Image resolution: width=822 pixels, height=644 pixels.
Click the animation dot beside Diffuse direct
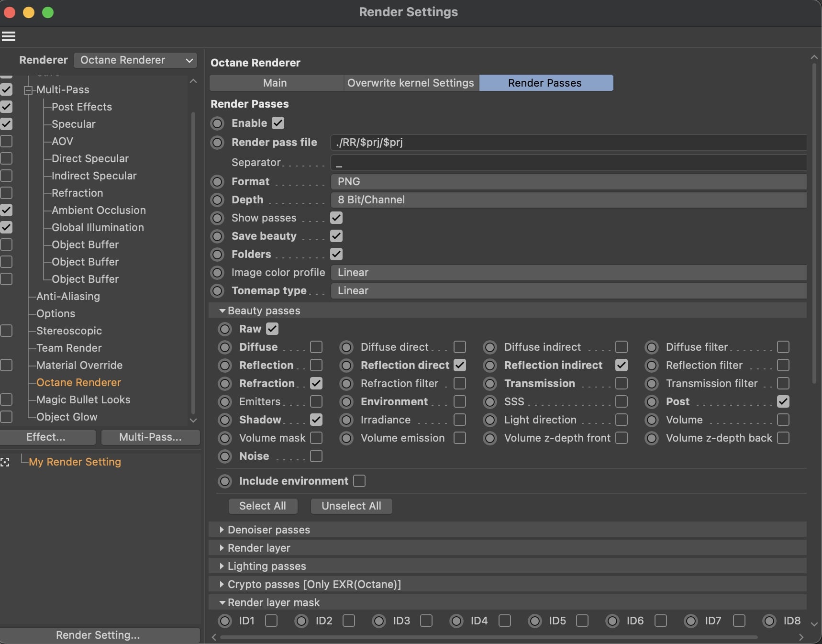tap(346, 347)
